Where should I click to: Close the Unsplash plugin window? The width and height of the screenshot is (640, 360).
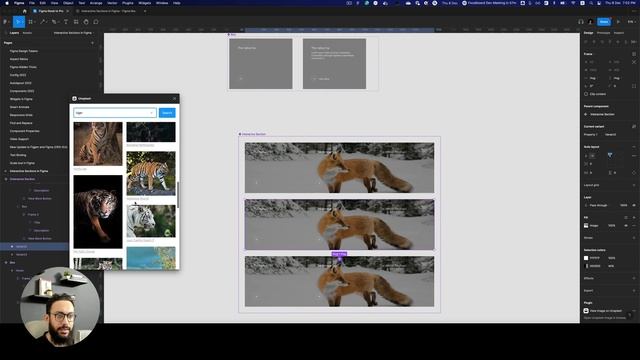click(x=175, y=98)
